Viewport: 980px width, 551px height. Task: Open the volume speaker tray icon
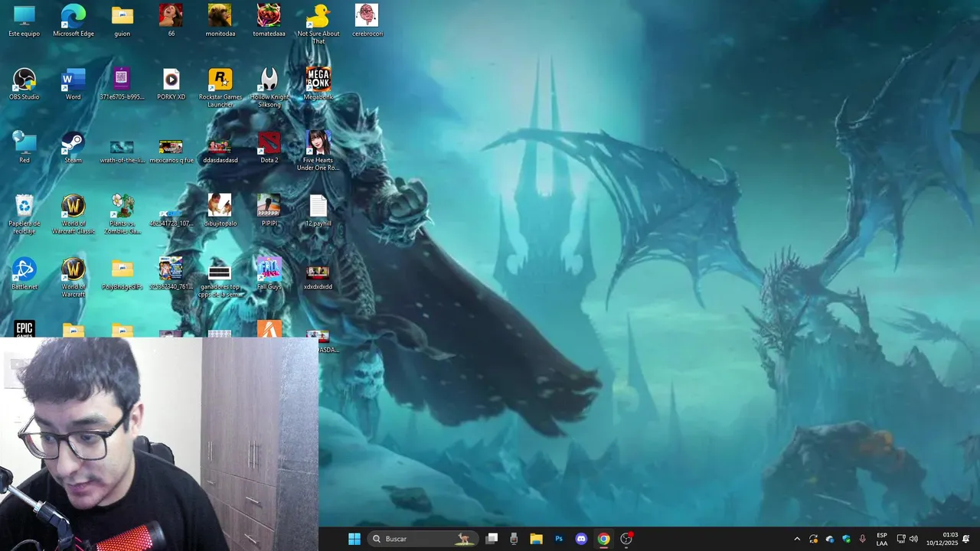tap(913, 539)
